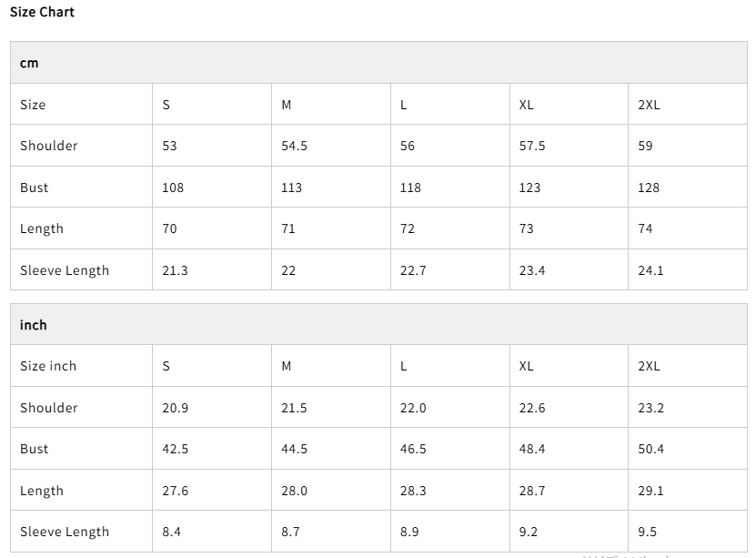Select the cm table header

[x=29, y=63]
